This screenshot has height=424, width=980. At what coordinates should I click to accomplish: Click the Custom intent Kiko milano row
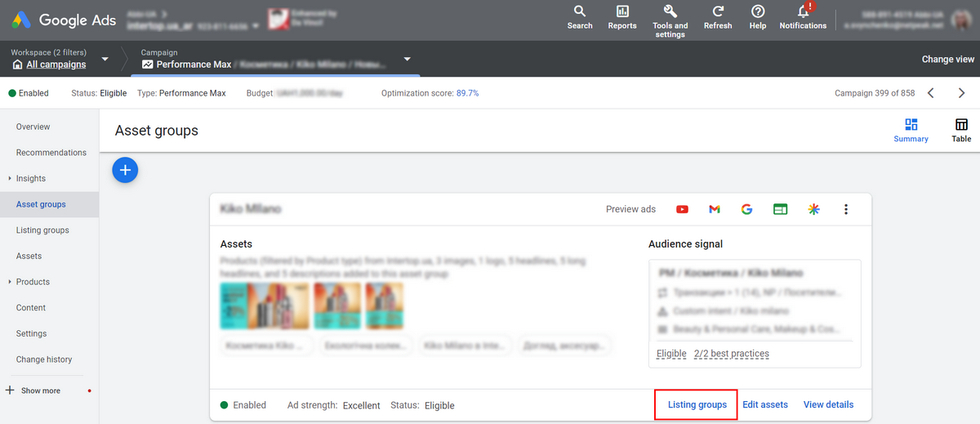(724, 311)
